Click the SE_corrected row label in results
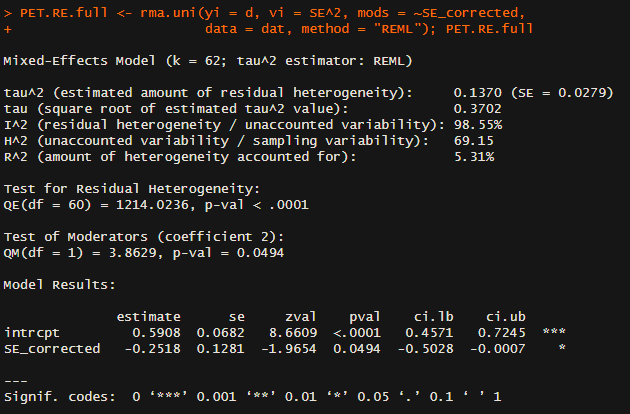630x414 pixels. (52, 348)
